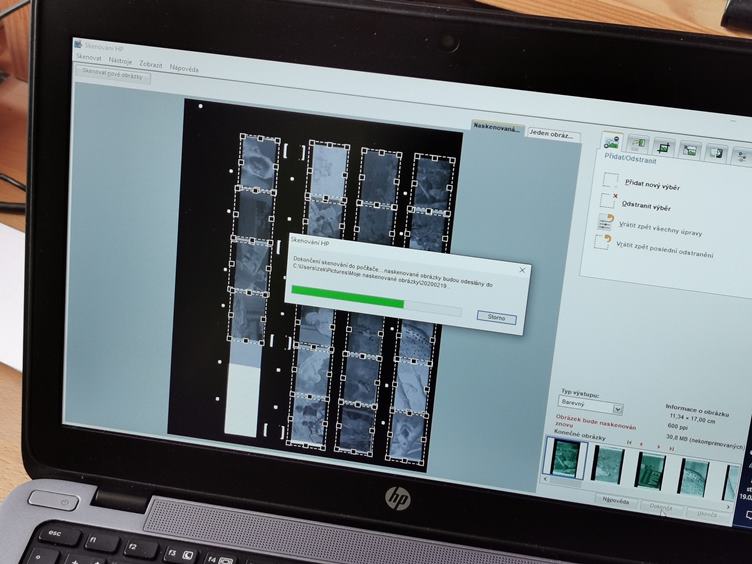Open the Typ výstupu dropdown arrow

pyautogui.click(x=617, y=409)
